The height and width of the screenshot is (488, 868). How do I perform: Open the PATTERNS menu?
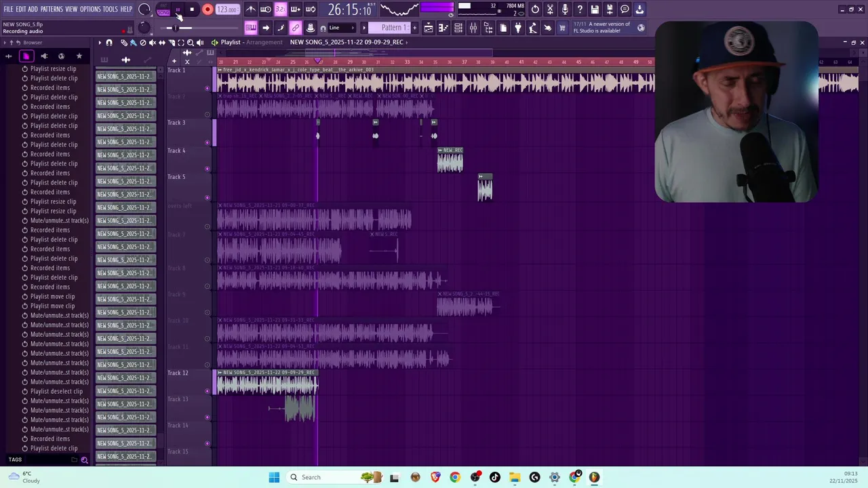click(x=52, y=9)
